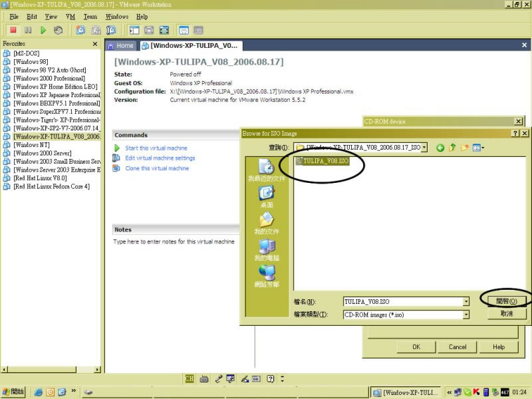The width and height of the screenshot is (532, 399).
Task: Click Edit virtual machine settings link
Action: pyautogui.click(x=160, y=158)
